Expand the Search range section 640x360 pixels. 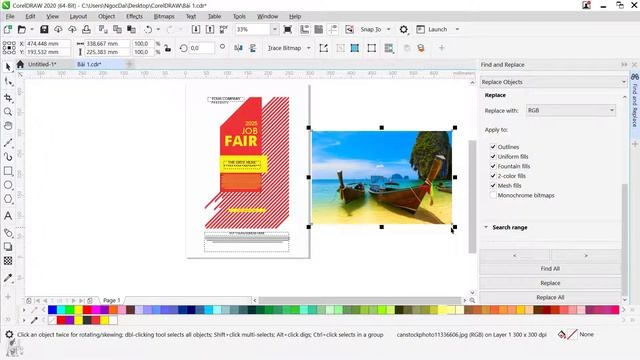tap(486, 227)
